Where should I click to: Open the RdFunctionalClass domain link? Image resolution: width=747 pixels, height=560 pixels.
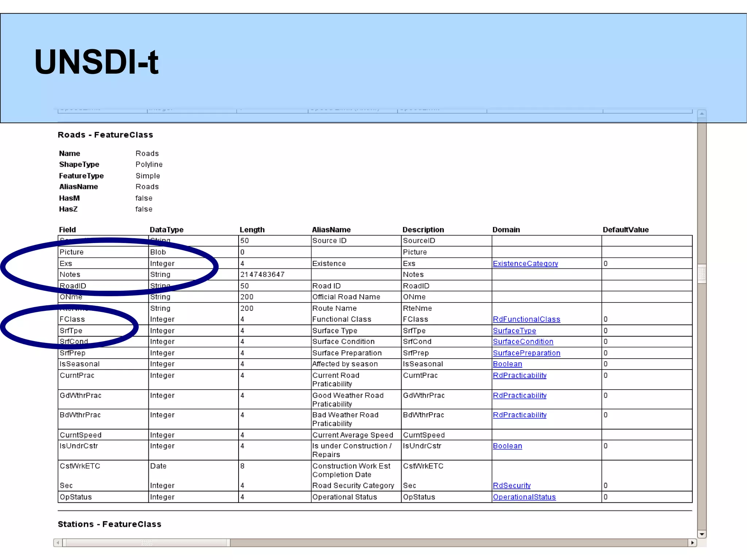526,319
